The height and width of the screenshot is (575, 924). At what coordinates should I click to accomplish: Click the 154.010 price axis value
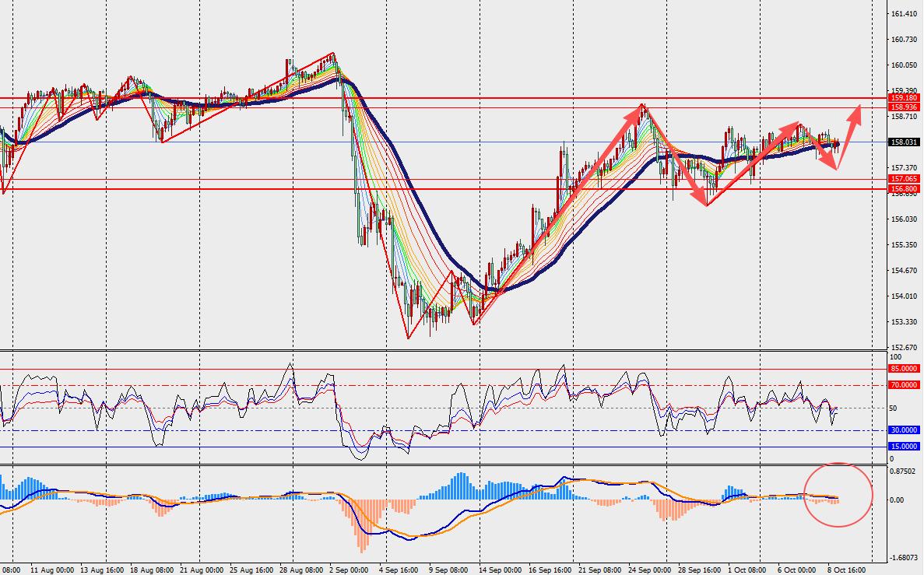pyautogui.click(x=904, y=296)
